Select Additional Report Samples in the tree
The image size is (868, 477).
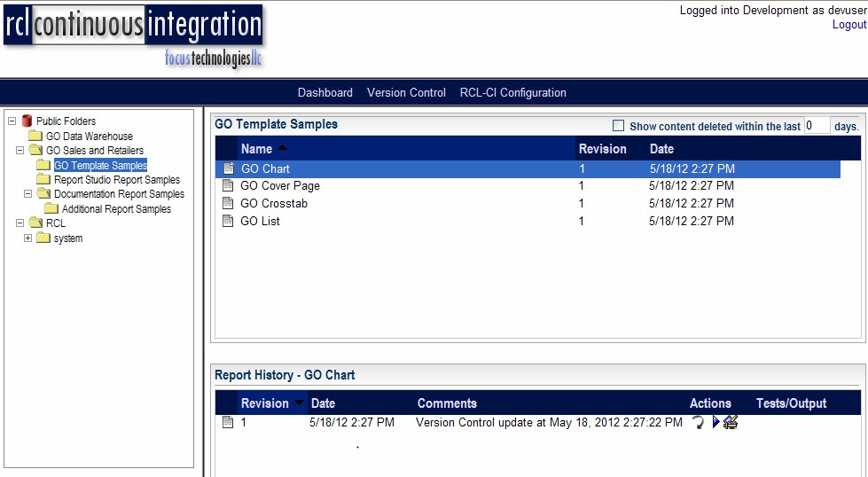[116, 208]
